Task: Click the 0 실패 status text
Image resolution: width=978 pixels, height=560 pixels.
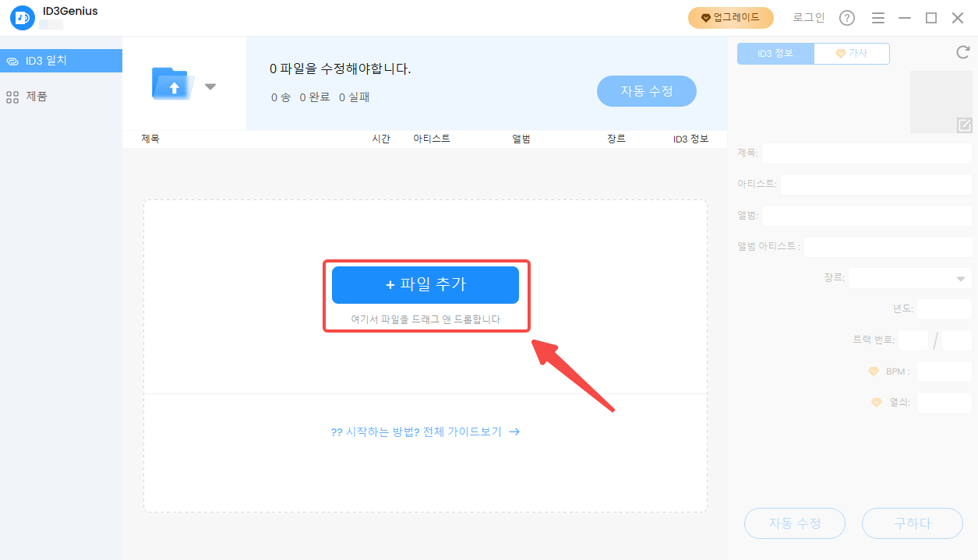Action: [355, 97]
